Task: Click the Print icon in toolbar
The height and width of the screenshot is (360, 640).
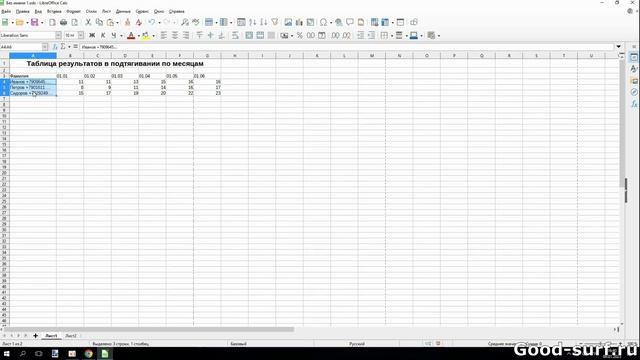Action: [63, 22]
